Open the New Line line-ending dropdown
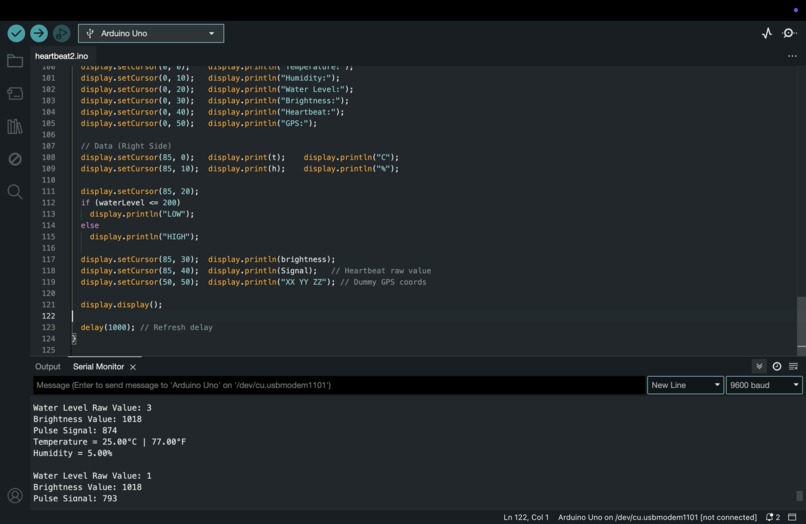806x524 pixels. tap(685, 385)
